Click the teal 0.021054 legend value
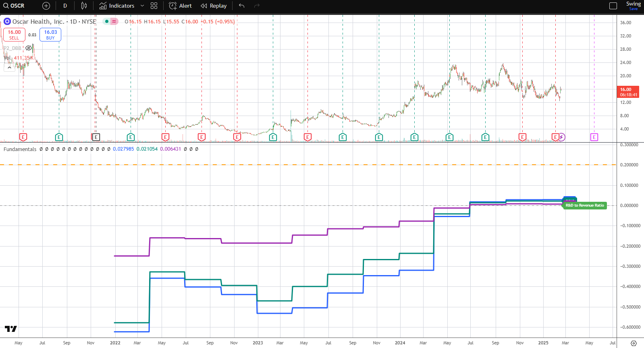Screen dimensions: 644x348 [x=147, y=149]
